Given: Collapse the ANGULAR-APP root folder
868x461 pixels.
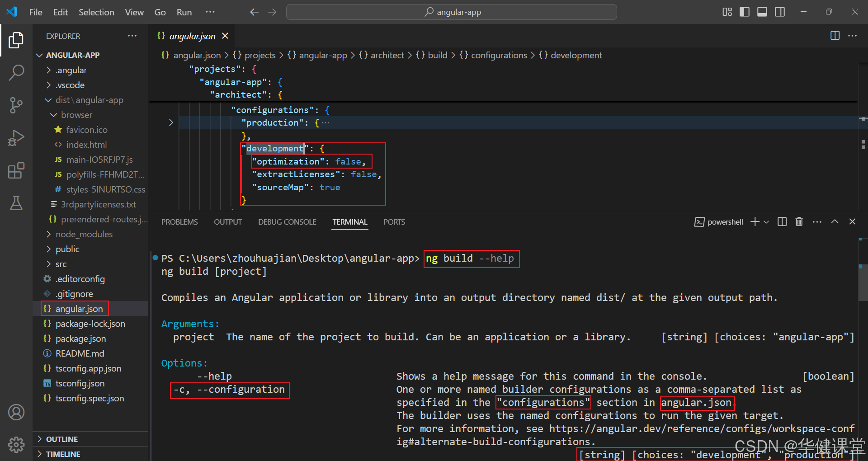Looking at the screenshot, I should tap(90, 55).
